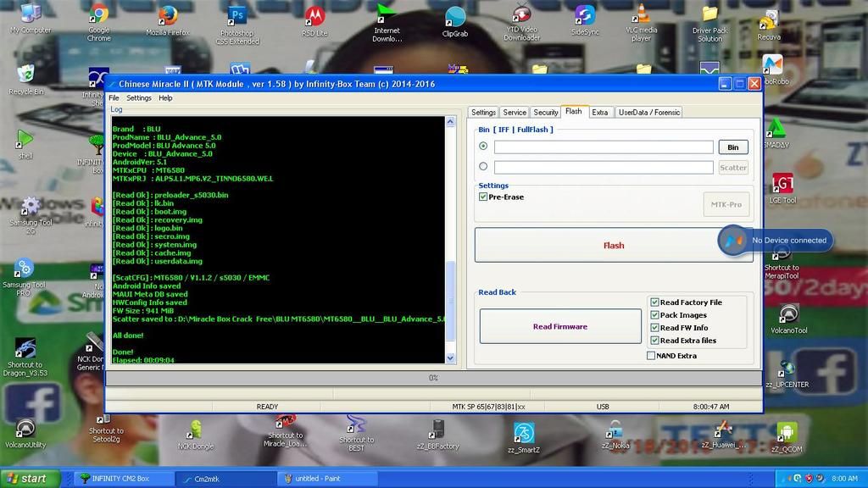Click the Bin file path input field

(604, 147)
